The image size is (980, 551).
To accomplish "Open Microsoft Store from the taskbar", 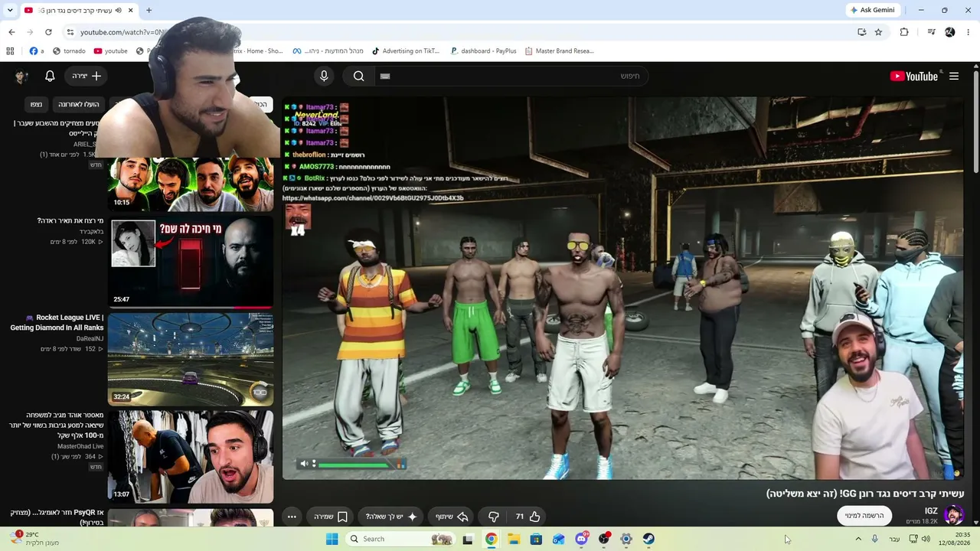I will click(x=536, y=539).
